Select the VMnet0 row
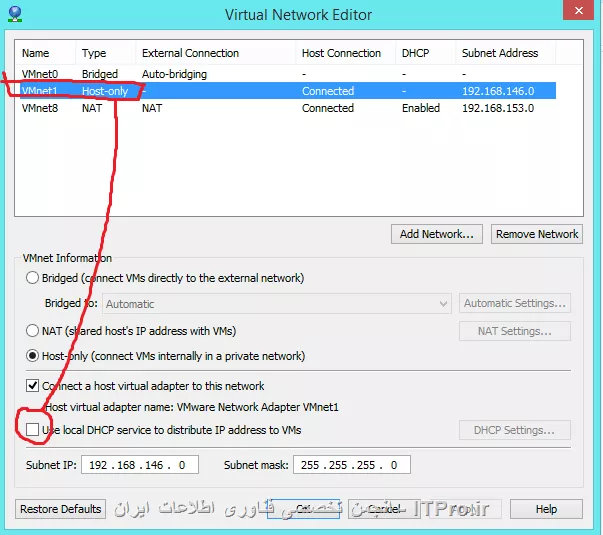Screen dimensions: 603x535 [x=288, y=74]
